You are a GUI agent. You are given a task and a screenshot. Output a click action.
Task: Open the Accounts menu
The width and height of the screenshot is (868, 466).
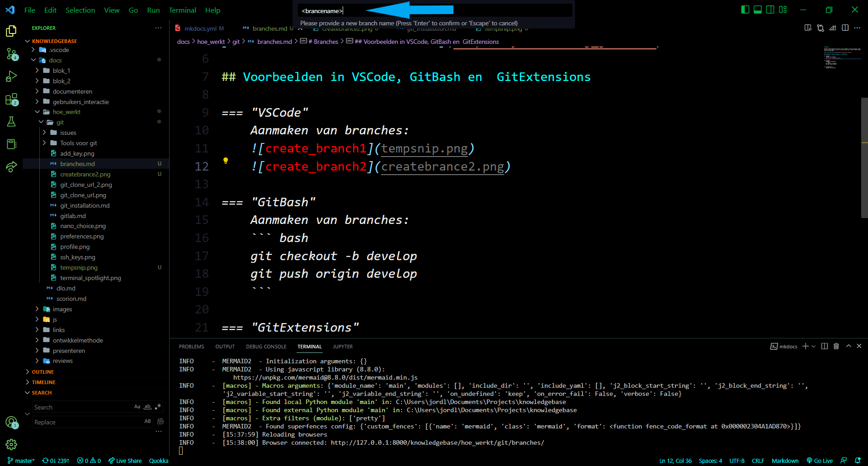point(11,422)
